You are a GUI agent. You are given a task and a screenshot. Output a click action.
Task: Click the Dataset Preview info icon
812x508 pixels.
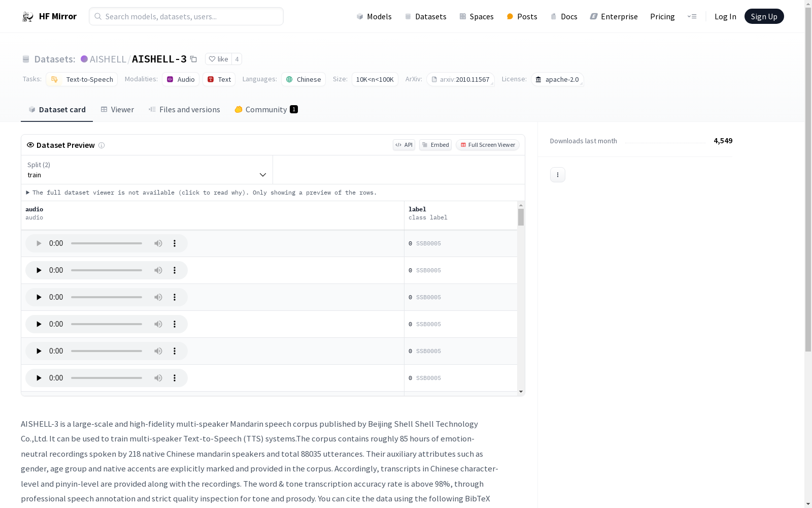[101, 145]
